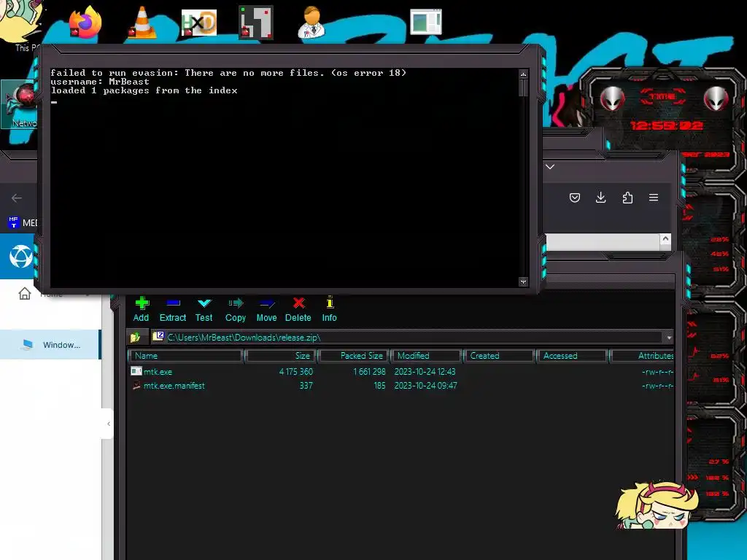The width and height of the screenshot is (747, 560).
Task: Click the up-folder icon beside path
Action: tap(136, 337)
